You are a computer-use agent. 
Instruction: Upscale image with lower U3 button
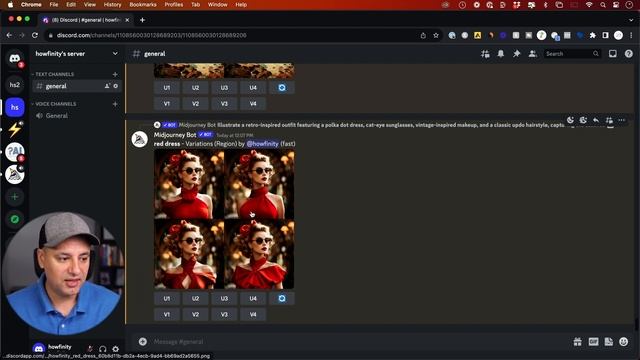click(x=224, y=298)
